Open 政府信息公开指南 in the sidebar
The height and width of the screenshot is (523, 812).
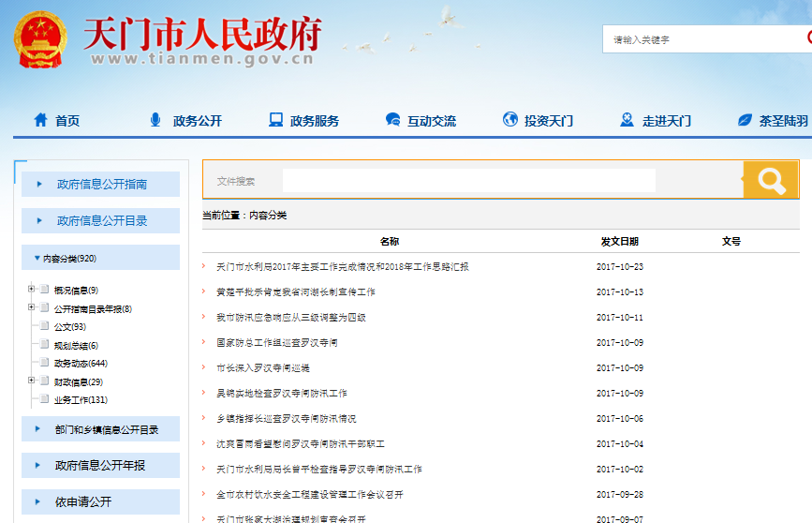coord(101,185)
